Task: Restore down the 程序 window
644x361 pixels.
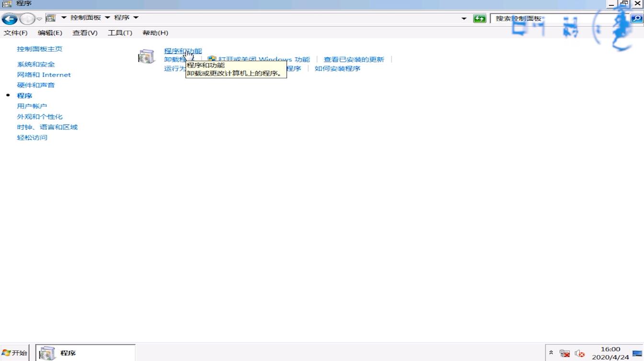Action: pyautogui.click(x=624, y=4)
